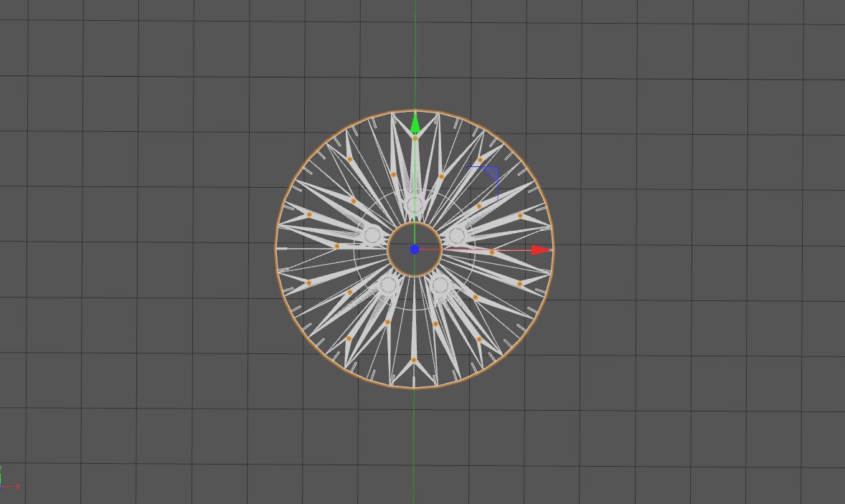Select the bottommost orange point on wheel

[x=414, y=360]
